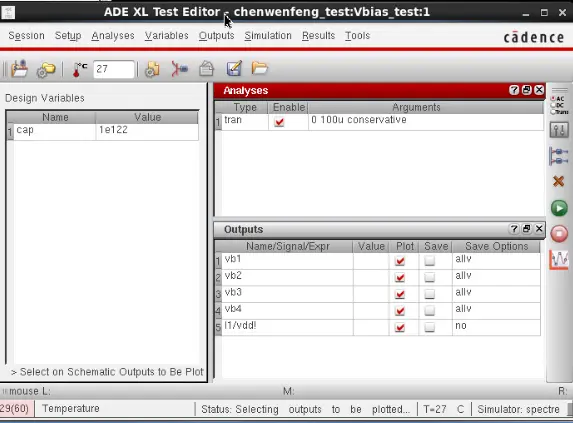Screen dimensions: 573x423
Task: Open the Results menu
Action: point(318,36)
